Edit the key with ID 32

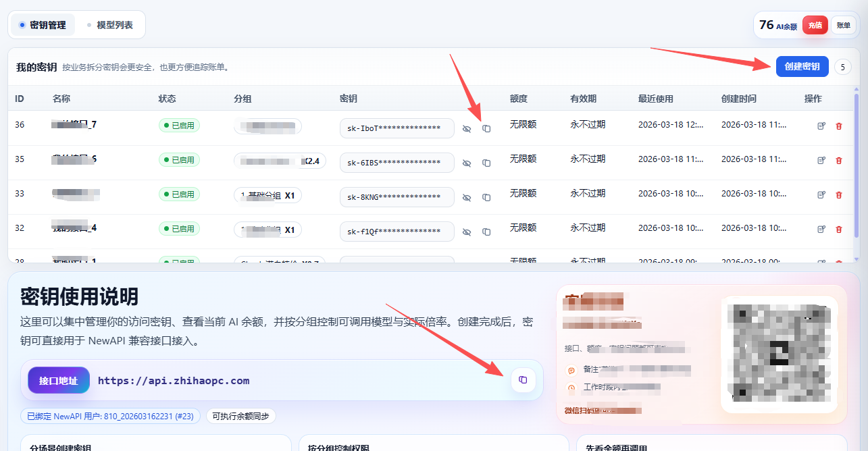(821, 229)
